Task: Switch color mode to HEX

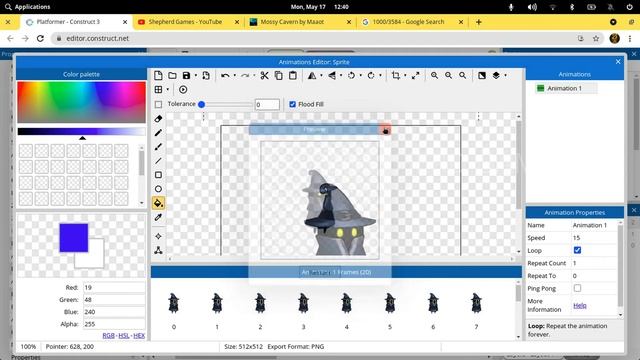Action: coord(139,336)
